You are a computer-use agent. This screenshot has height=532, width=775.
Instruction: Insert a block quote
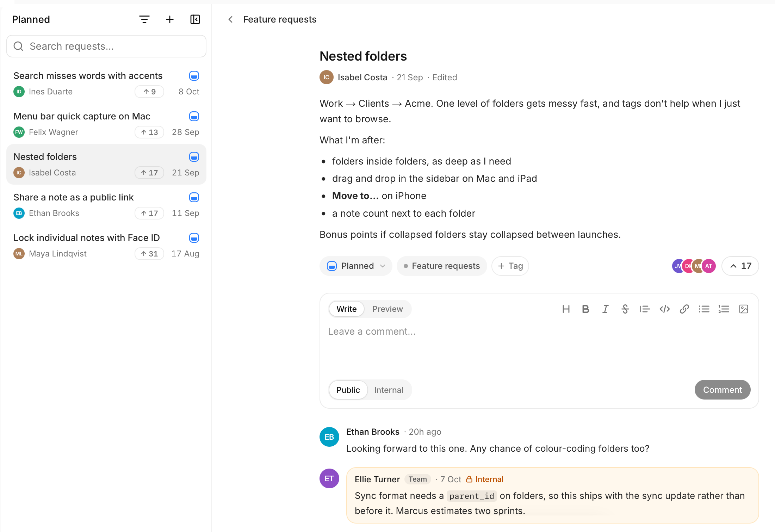click(645, 309)
